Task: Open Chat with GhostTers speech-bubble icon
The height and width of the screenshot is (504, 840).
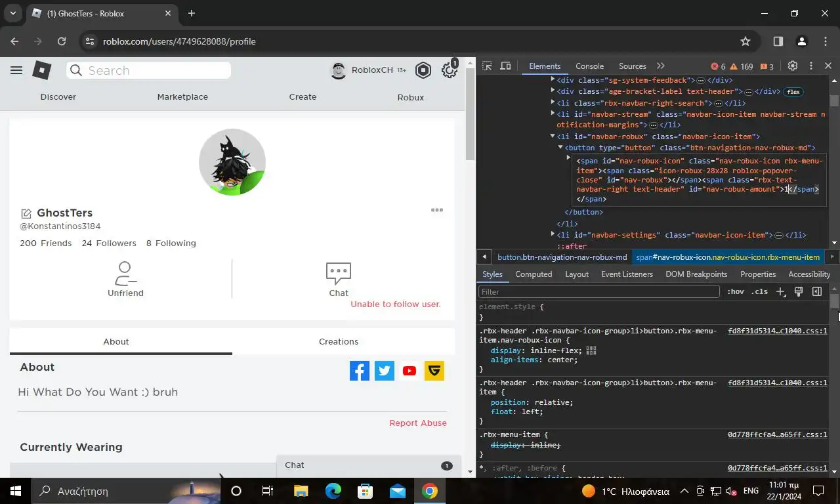Action: 339,273
